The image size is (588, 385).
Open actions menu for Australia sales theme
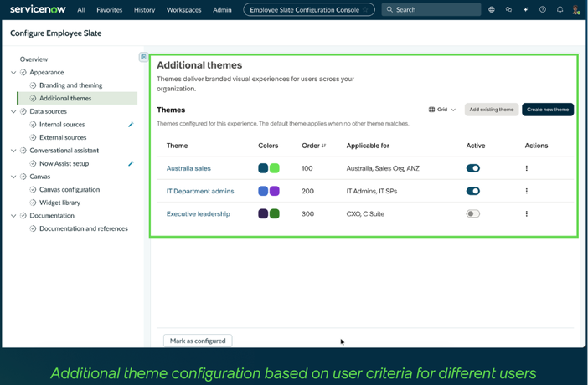(527, 168)
